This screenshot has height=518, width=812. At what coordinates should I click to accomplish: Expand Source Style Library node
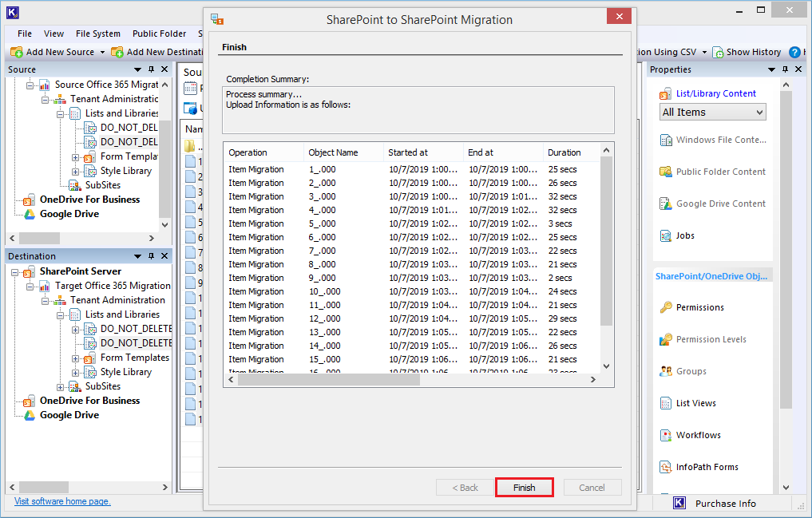click(76, 172)
